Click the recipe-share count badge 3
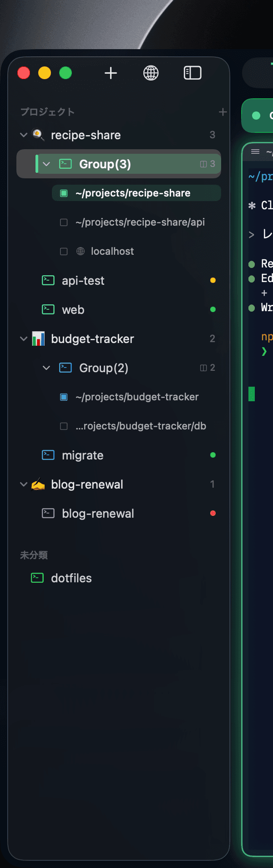Image resolution: width=273 pixels, height=868 pixels. 212,135
